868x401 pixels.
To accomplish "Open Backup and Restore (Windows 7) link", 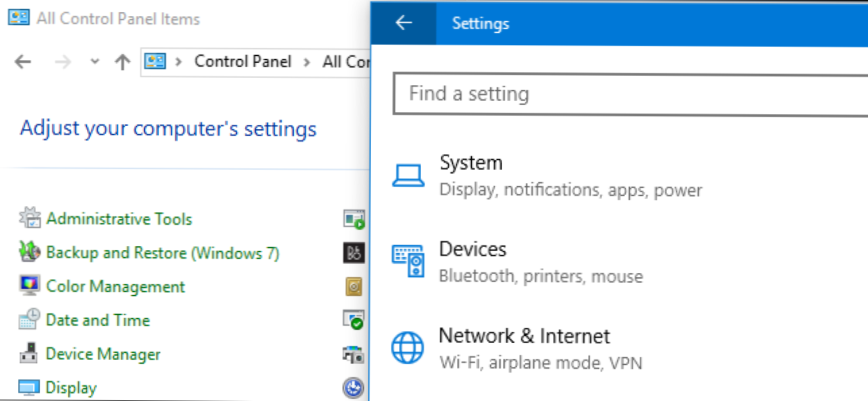I will (x=162, y=253).
